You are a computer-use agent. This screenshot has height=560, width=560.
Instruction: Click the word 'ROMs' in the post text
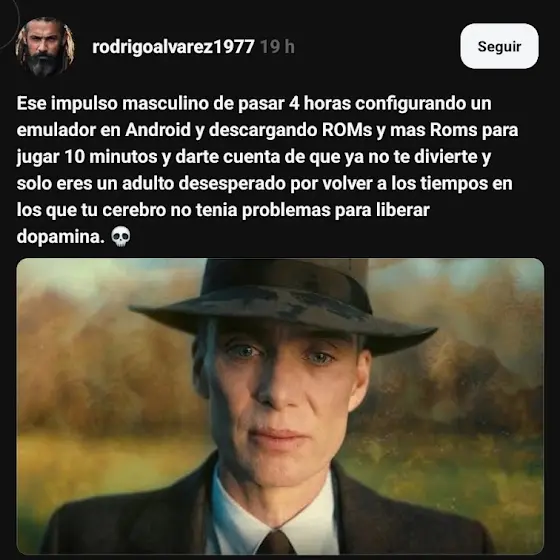pyautogui.click(x=347, y=130)
